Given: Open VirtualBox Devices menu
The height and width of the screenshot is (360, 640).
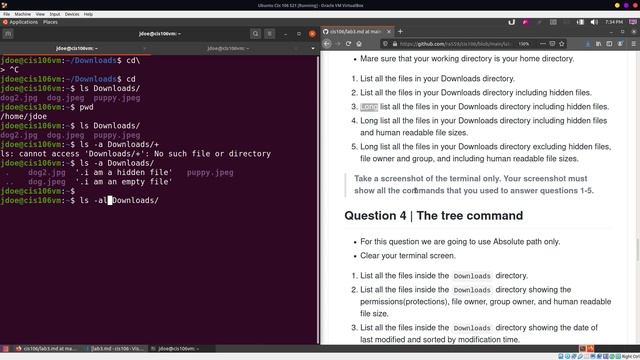Looking at the screenshot, I should tap(72, 14).
